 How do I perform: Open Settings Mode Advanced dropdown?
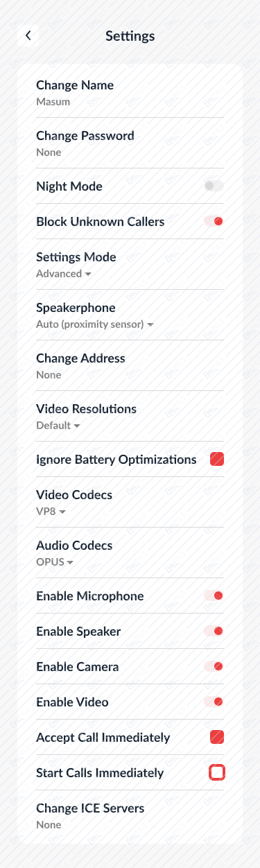pyautogui.click(x=64, y=274)
